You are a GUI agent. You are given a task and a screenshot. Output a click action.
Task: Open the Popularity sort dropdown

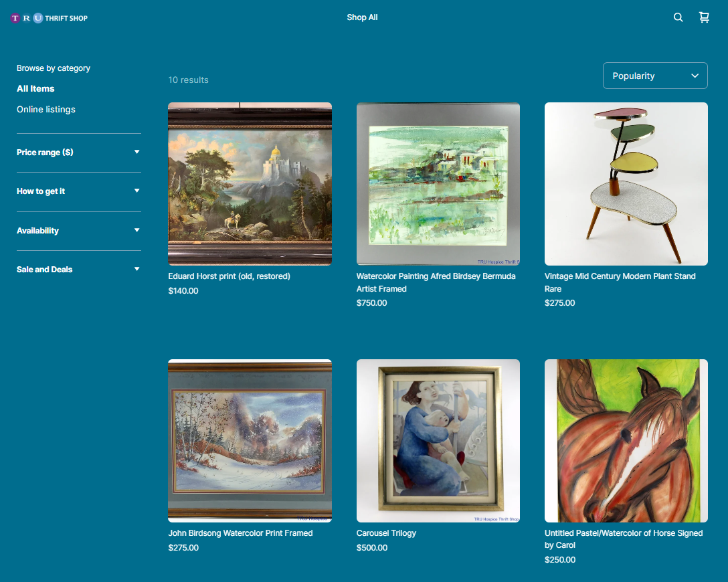click(655, 76)
